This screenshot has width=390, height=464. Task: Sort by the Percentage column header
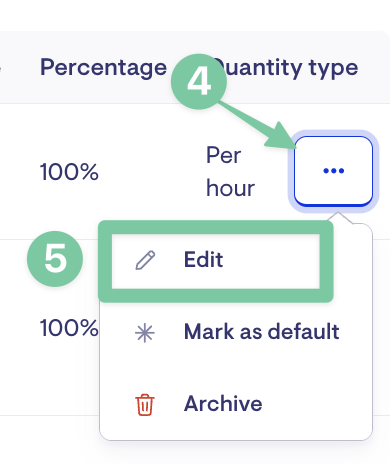coord(103,68)
